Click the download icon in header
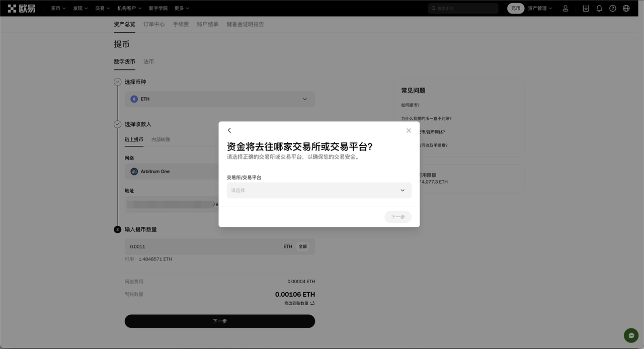The height and width of the screenshot is (349, 644). 586,8
